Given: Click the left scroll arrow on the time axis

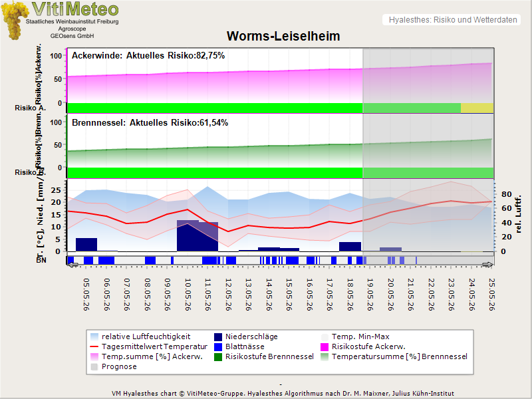Looking at the screenshot, I should point(73,265).
